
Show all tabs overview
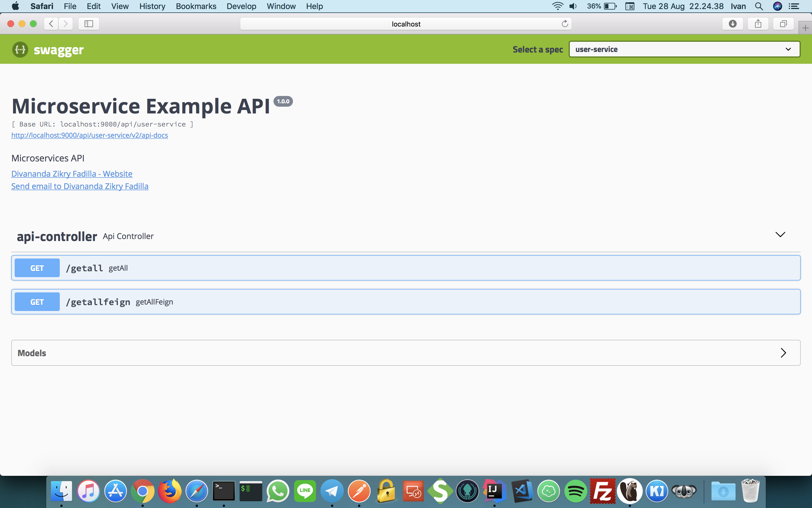(783, 23)
